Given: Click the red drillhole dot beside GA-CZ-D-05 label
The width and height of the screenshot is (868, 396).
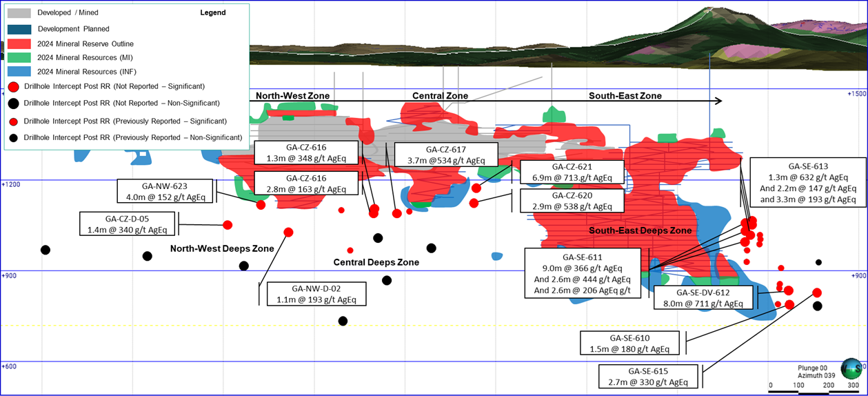Looking at the screenshot, I should [228, 225].
